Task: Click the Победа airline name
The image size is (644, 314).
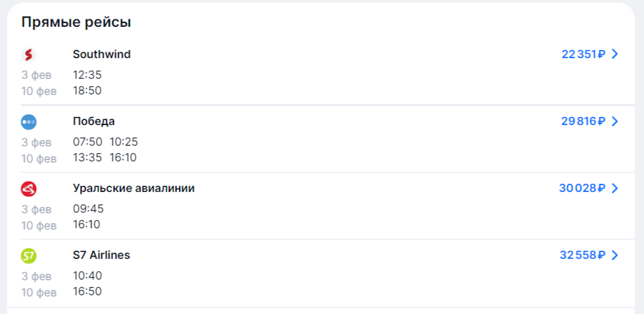Action: 94,121
